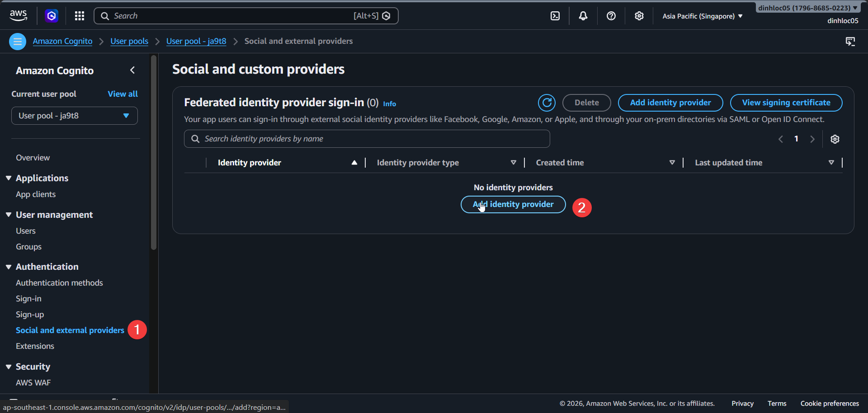Viewport: 868px width, 413px height.
Task: Open table preferences with the gear icon
Action: click(x=835, y=139)
